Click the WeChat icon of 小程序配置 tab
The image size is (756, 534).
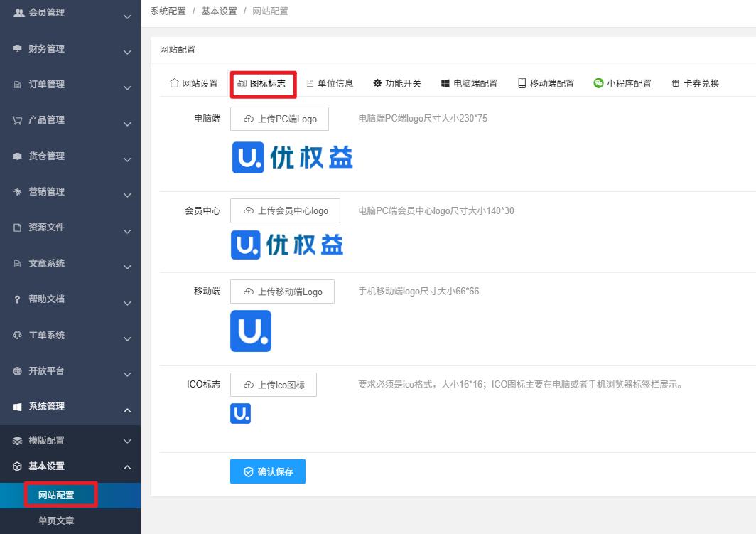coord(598,83)
